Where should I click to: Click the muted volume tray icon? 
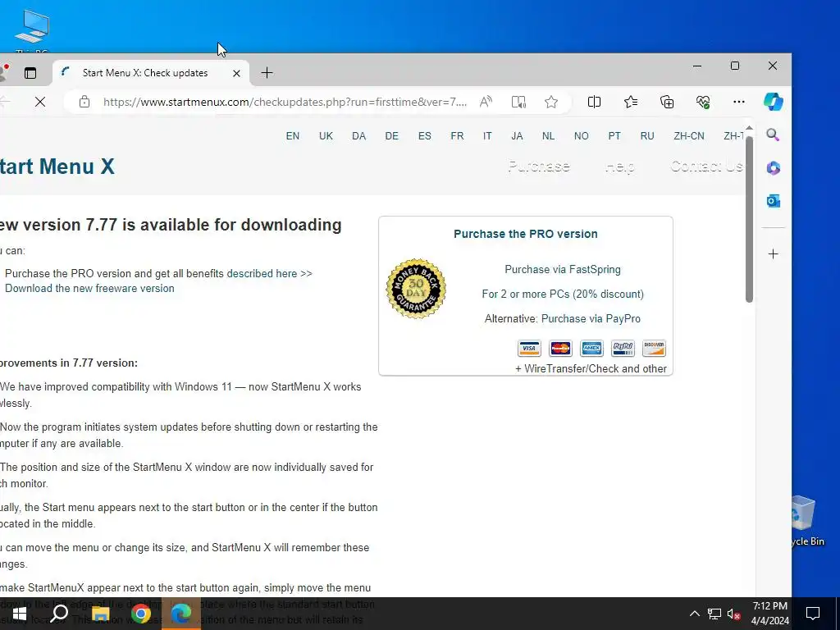click(734, 614)
